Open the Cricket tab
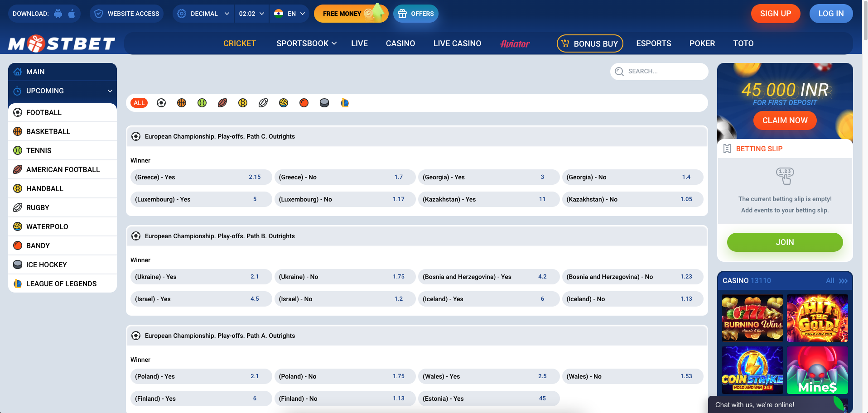 [240, 43]
